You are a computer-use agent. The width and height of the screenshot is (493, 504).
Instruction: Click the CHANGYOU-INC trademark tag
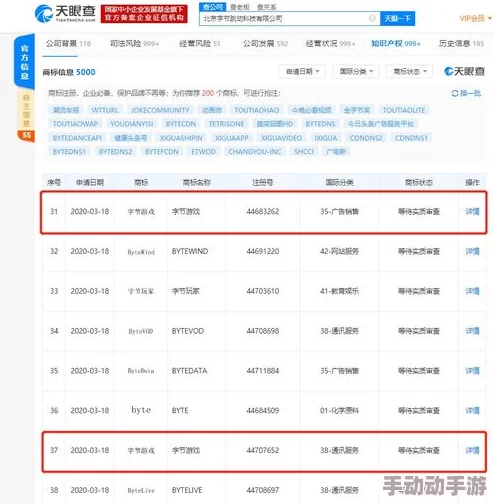pyautogui.click(x=255, y=152)
